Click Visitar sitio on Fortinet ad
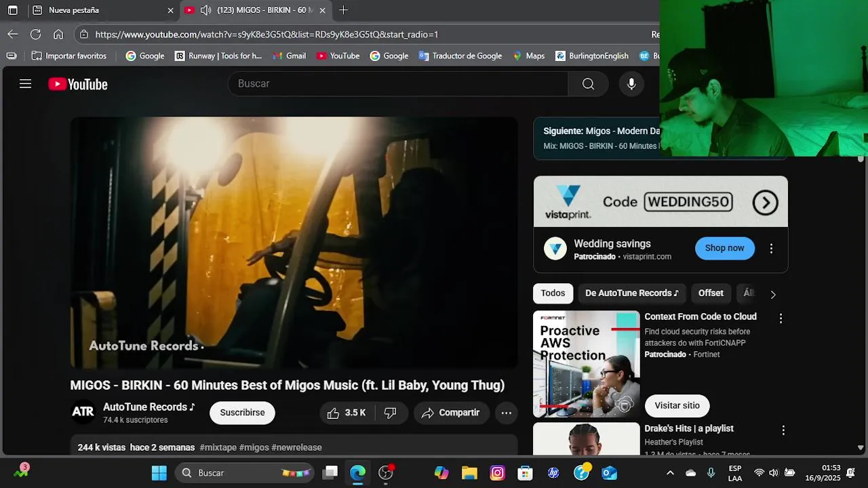The image size is (868, 488). point(677,405)
